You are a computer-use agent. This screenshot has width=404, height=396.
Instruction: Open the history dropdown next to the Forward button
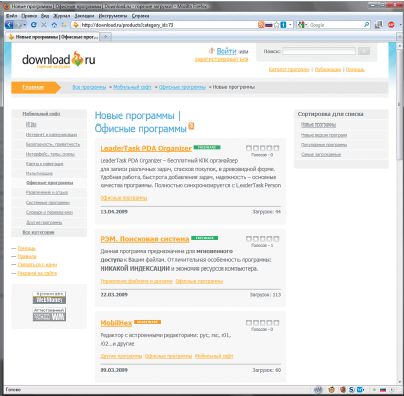point(24,25)
